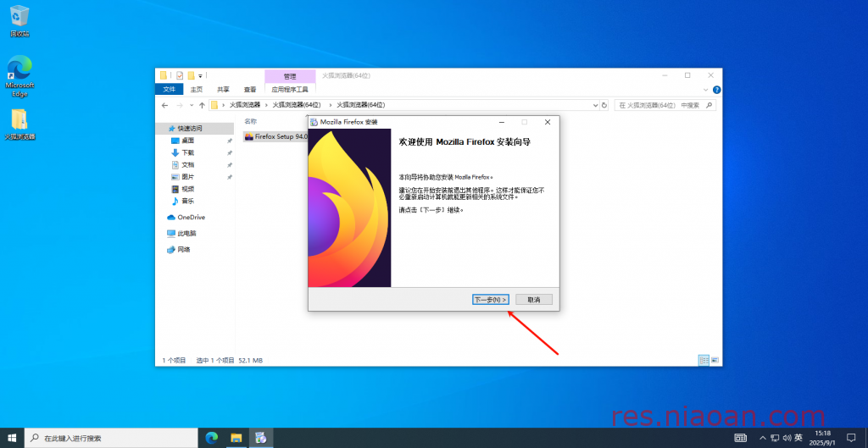Click the search magnifier icon in Explorer
Viewport: 868px width, 448px height.
click(711, 105)
